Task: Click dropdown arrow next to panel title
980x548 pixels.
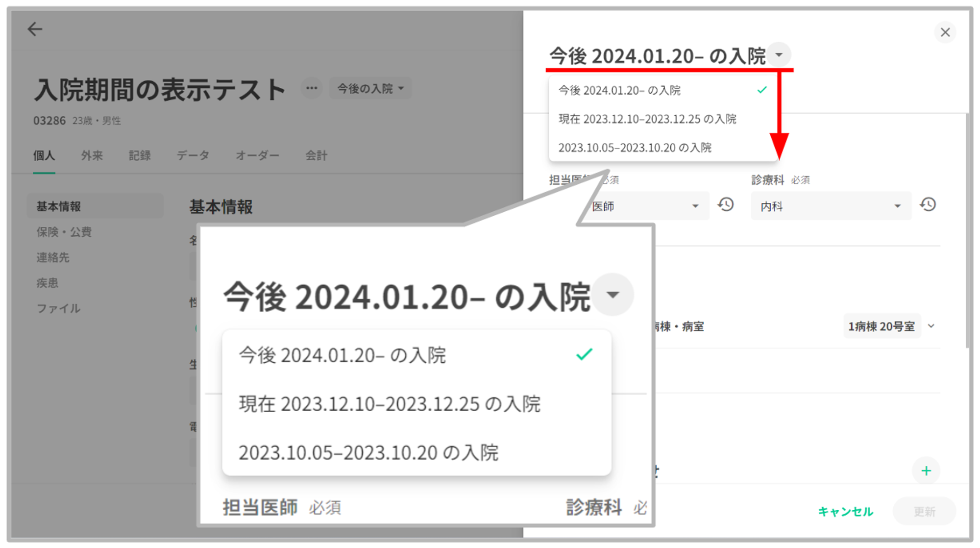Action: click(x=779, y=55)
